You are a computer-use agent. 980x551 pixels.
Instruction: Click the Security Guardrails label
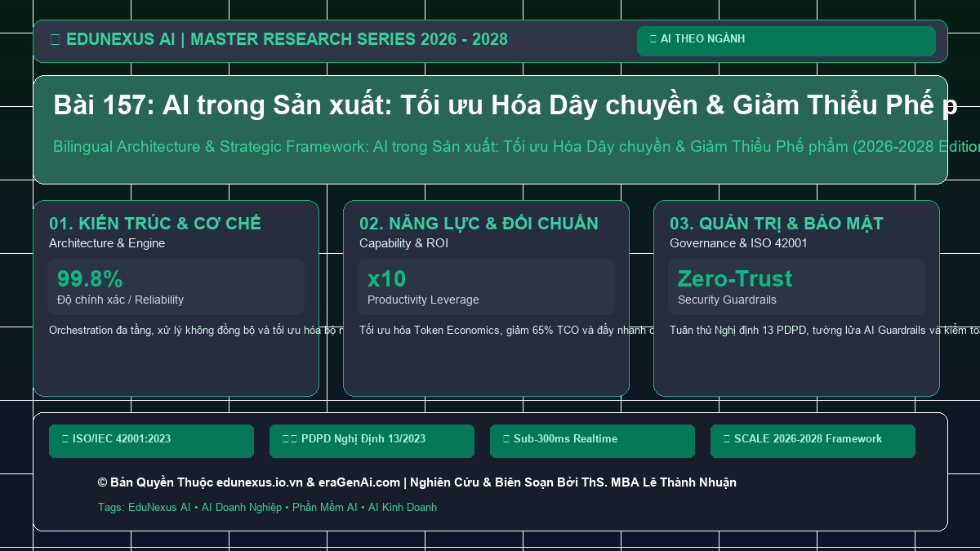click(x=727, y=300)
